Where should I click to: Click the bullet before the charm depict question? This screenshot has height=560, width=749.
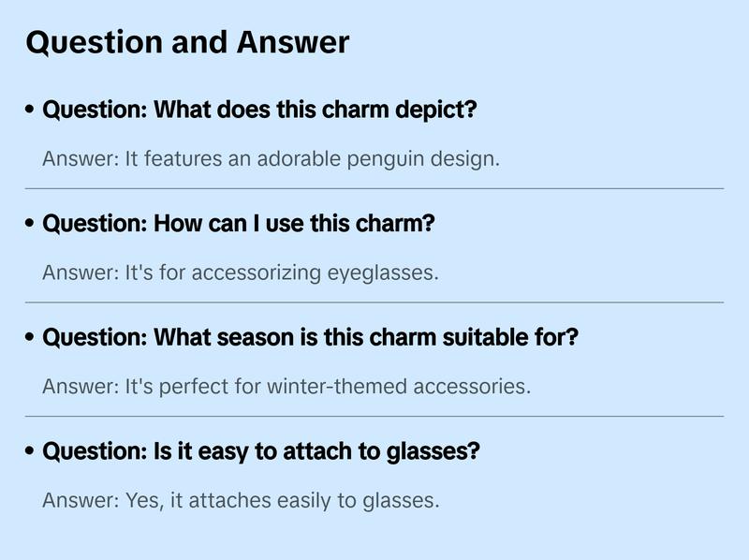pyautogui.click(x=31, y=111)
